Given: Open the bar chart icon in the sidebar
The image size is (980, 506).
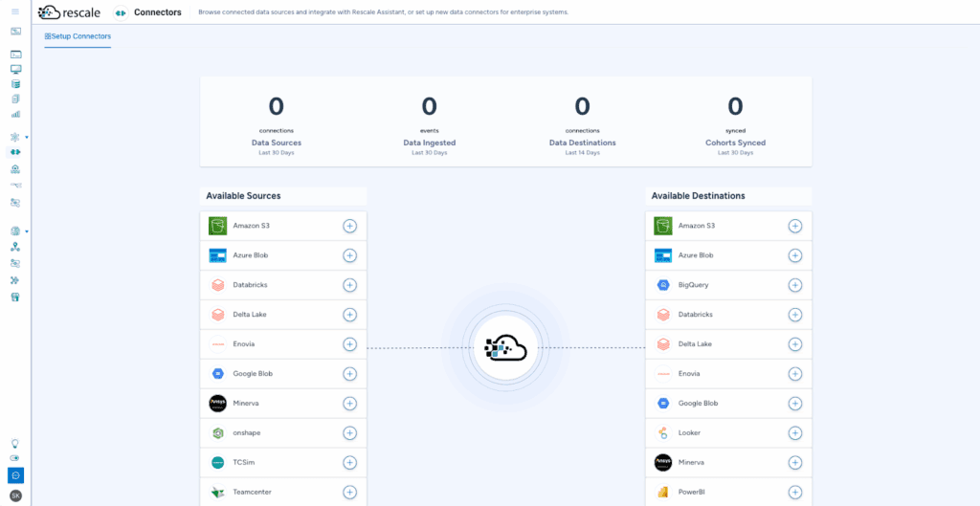Looking at the screenshot, I should click(x=15, y=114).
